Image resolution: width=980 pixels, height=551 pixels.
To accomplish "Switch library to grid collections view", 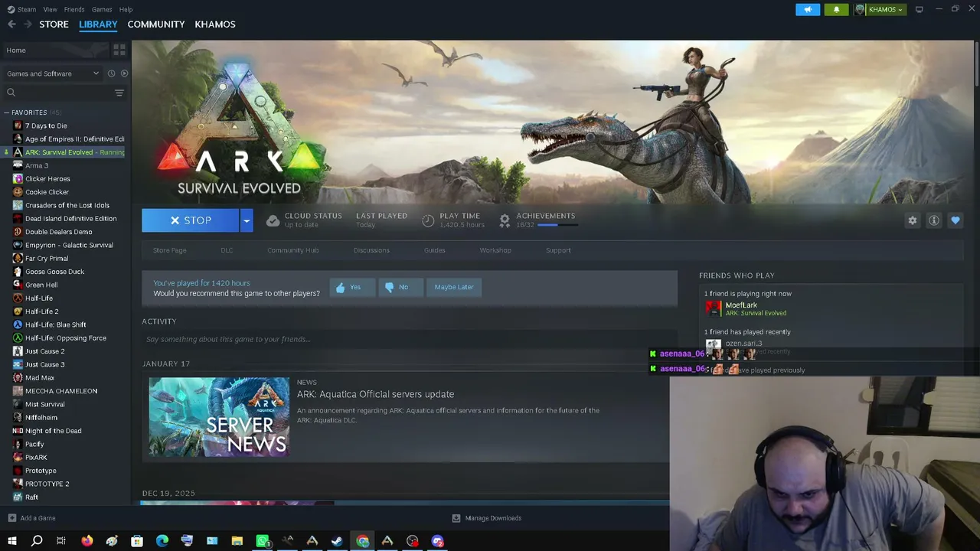I will (119, 50).
